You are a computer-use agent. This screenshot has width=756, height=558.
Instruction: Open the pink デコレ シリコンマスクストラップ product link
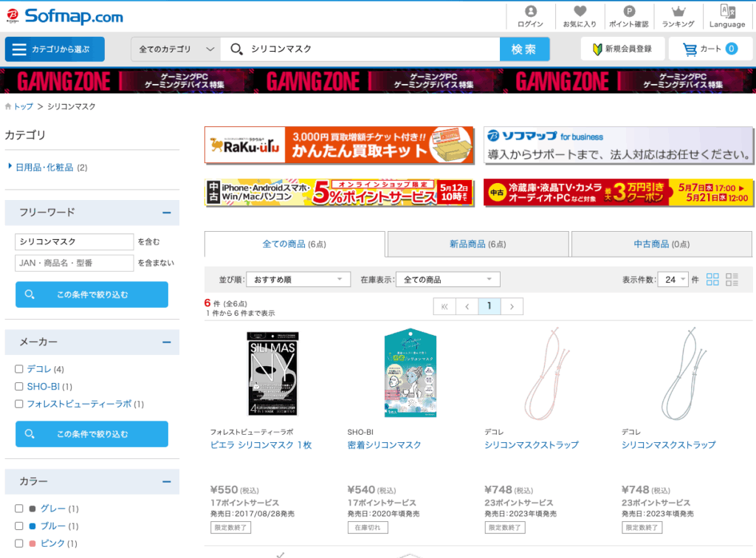[x=532, y=445]
